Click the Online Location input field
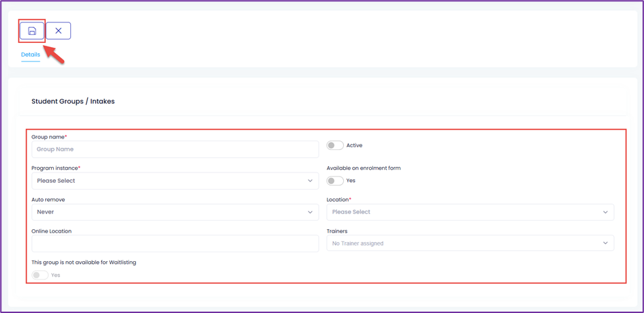Viewport: 644px width, 313px height. pyautogui.click(x=175, y=243)
